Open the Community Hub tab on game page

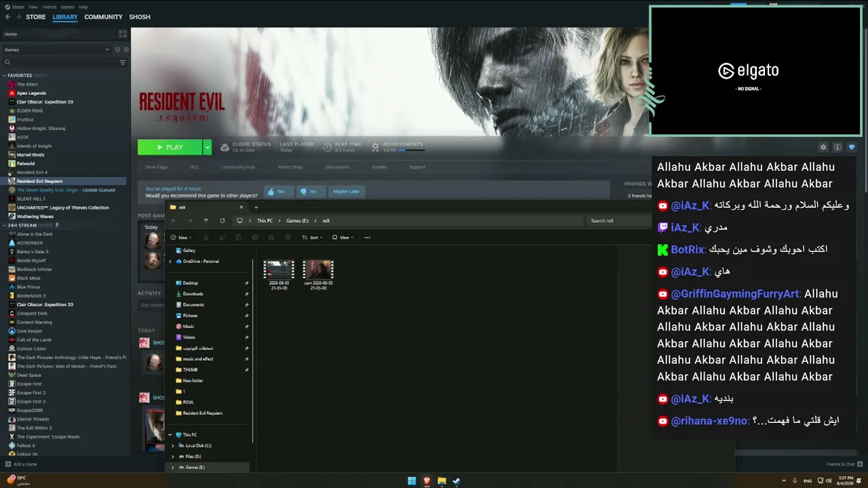pyautogui.click(x=238, y=167)
